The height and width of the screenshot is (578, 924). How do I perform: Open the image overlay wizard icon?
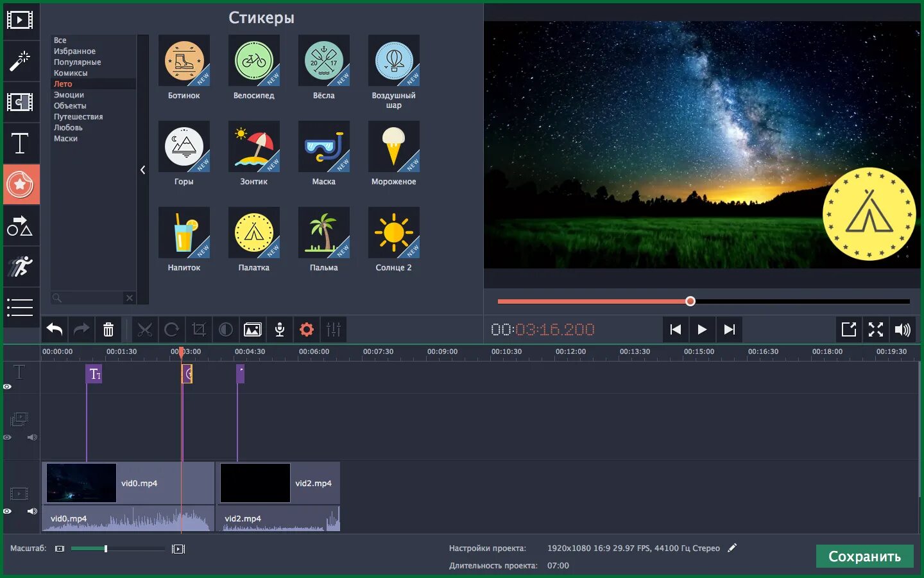click(253, 330)
